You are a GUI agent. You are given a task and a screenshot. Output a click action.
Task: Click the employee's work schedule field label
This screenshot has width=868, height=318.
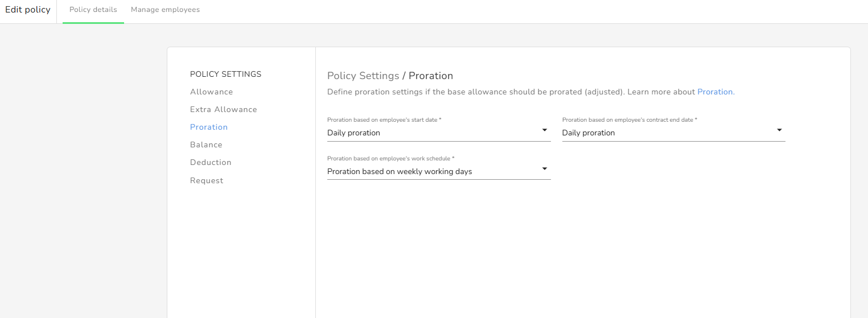point(391,159)
